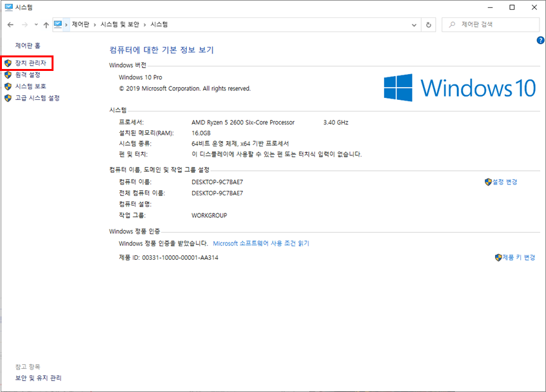Screen dimensions: 546x392
Task: Click the 시스템 breadcrumb item
Action: pyautogui.click(x=159, y=24)
